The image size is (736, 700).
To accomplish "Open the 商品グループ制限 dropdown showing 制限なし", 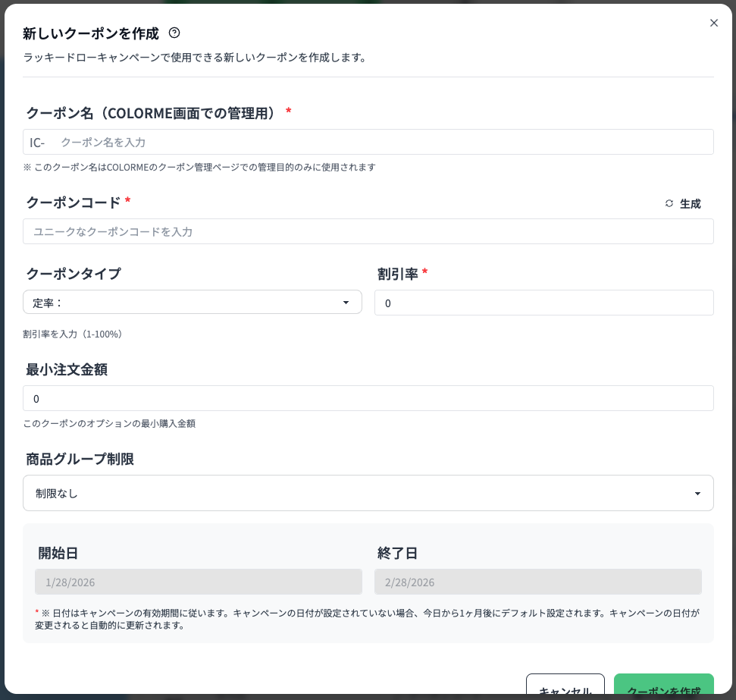I will click(368, 493).
